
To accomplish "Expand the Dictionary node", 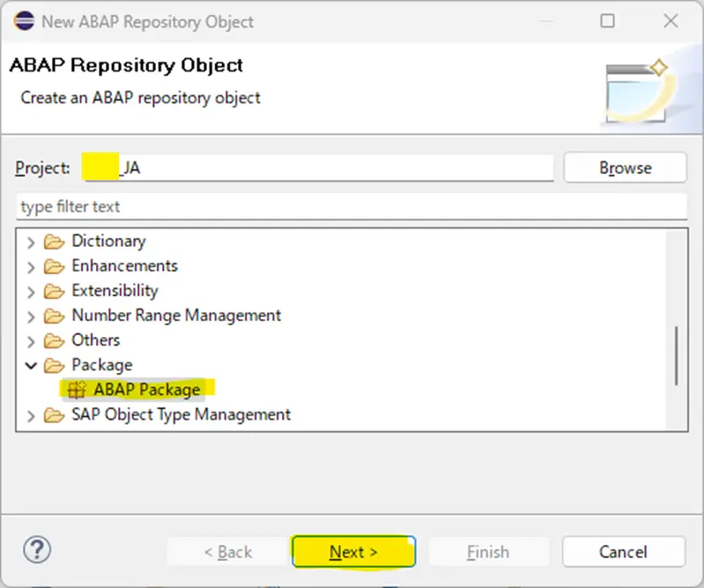I will click(x=31, y=242).
